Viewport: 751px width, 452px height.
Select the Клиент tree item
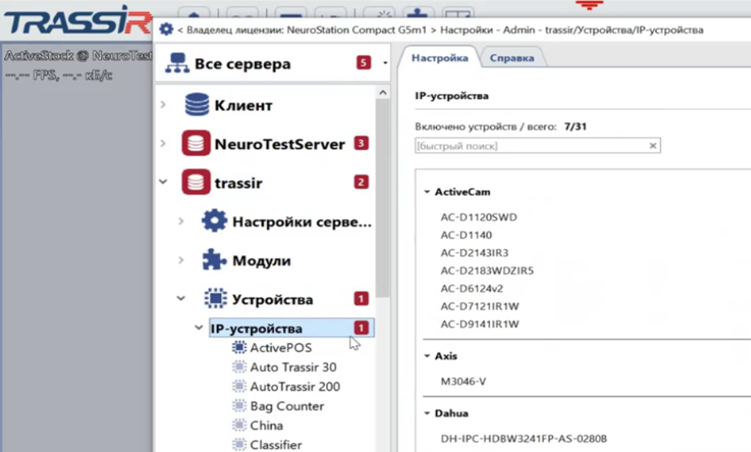(243, 105)
